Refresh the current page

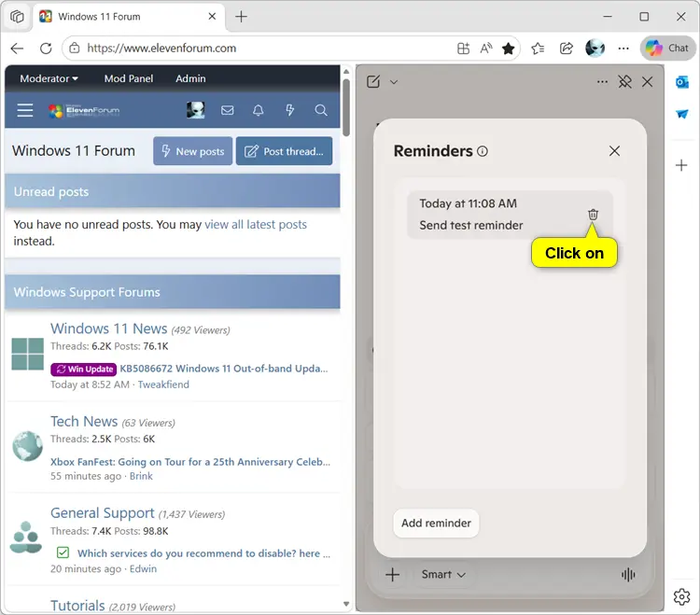pos(46,49)
